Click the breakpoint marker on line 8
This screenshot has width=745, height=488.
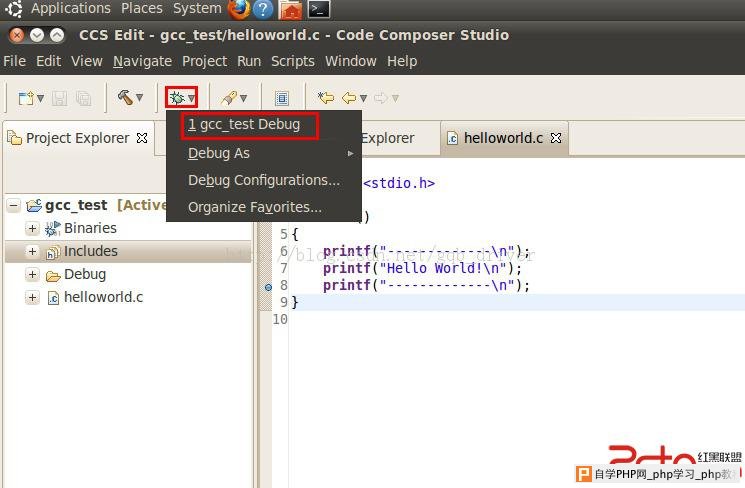(268, 287)
